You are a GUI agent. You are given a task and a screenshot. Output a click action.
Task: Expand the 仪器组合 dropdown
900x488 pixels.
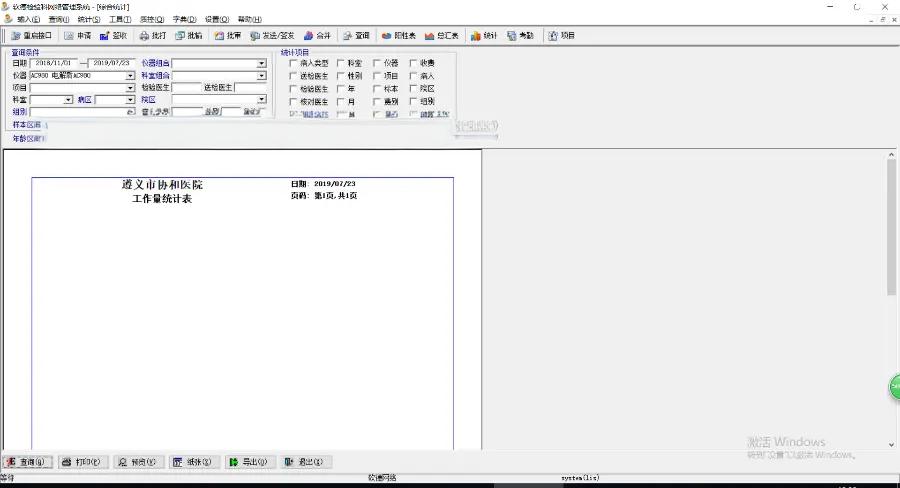261,63
